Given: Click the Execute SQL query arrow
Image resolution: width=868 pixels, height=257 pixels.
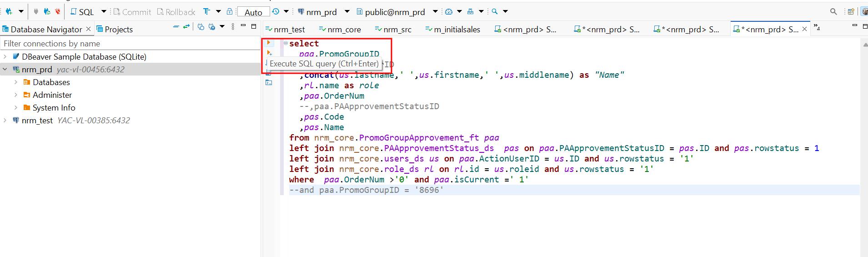Looking at the screenshot, I should coord(269,43).
